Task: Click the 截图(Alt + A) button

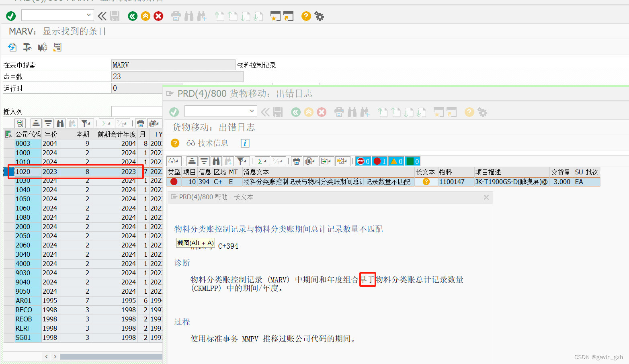Action: pyautogui.click(x=195, y=243)
